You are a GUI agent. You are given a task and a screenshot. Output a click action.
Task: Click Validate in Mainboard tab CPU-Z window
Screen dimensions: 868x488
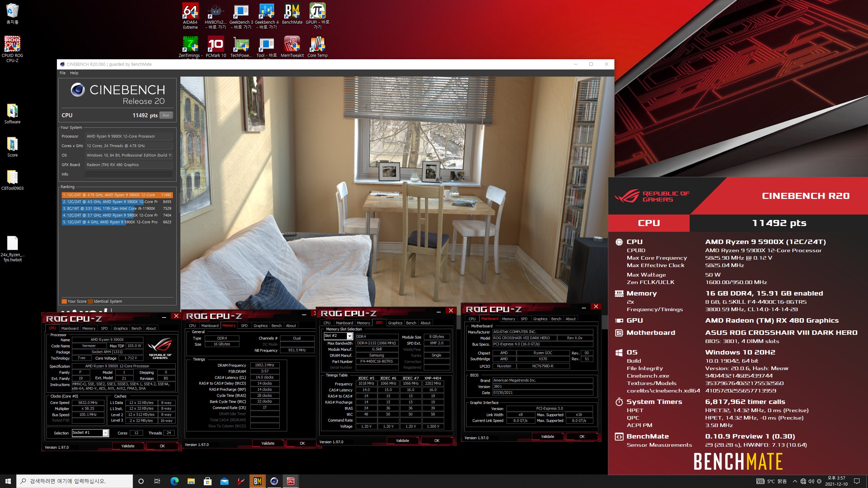pos(548,436)
